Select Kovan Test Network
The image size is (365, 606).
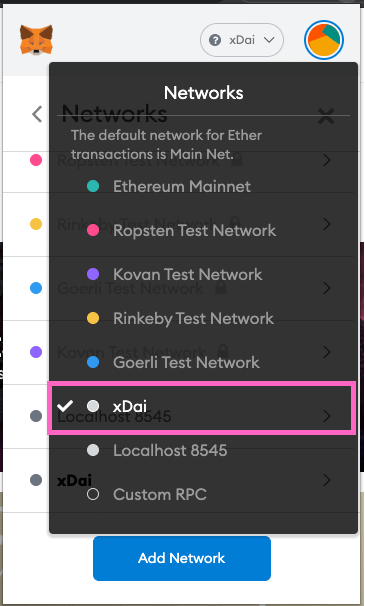(188, 274)
